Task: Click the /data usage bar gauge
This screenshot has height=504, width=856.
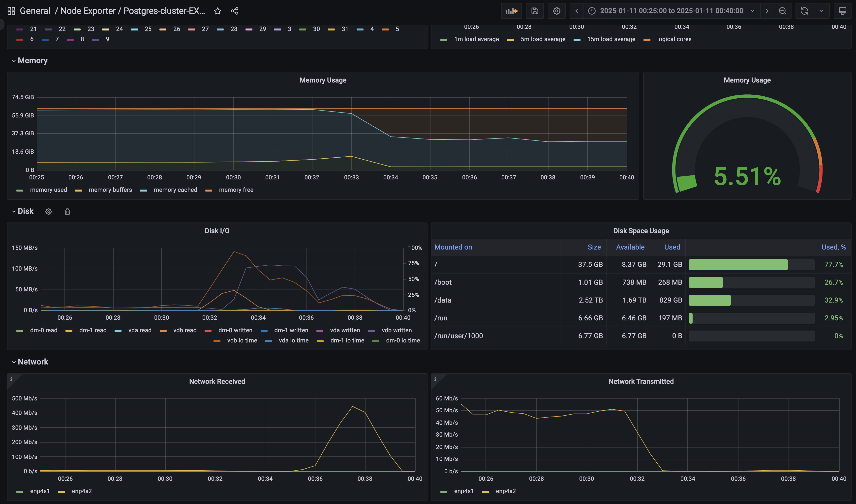Action: pyautogui.click(x=751, y=300)
